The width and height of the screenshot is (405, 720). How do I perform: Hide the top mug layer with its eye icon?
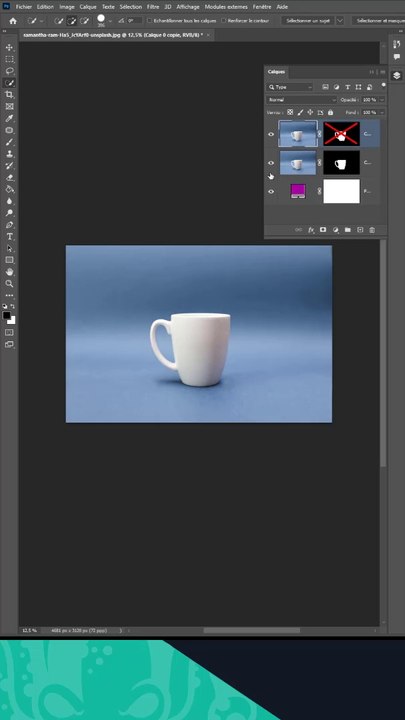pos(271,134)
